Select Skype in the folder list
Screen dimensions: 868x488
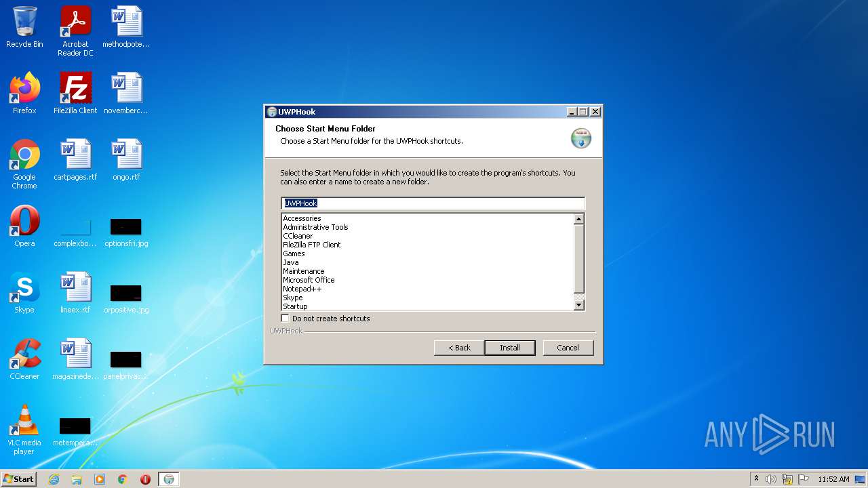tap(293, 298)
